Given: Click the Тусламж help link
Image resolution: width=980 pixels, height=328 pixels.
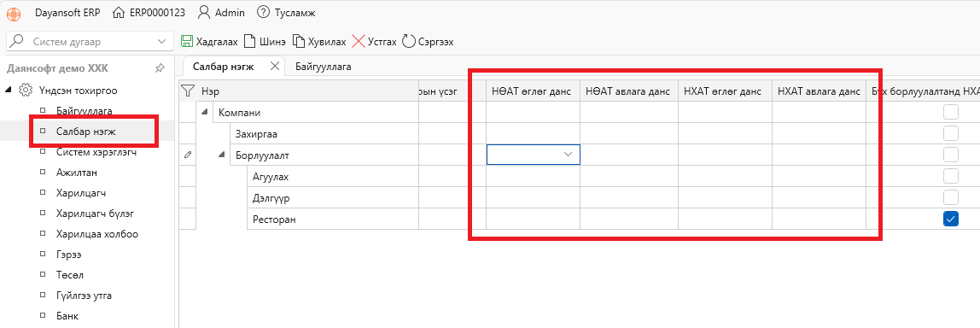Looking at the screenshot, I should (x=295, y=13).
